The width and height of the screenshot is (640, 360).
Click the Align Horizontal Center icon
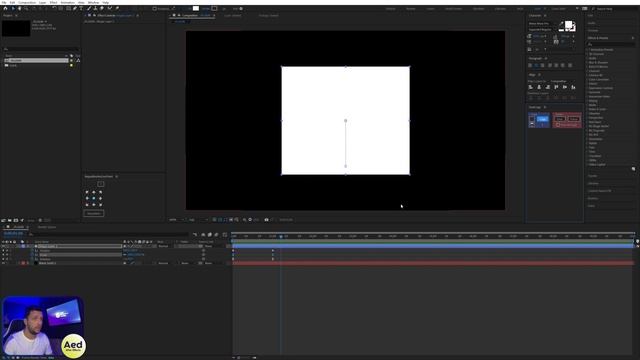point(539,87)
